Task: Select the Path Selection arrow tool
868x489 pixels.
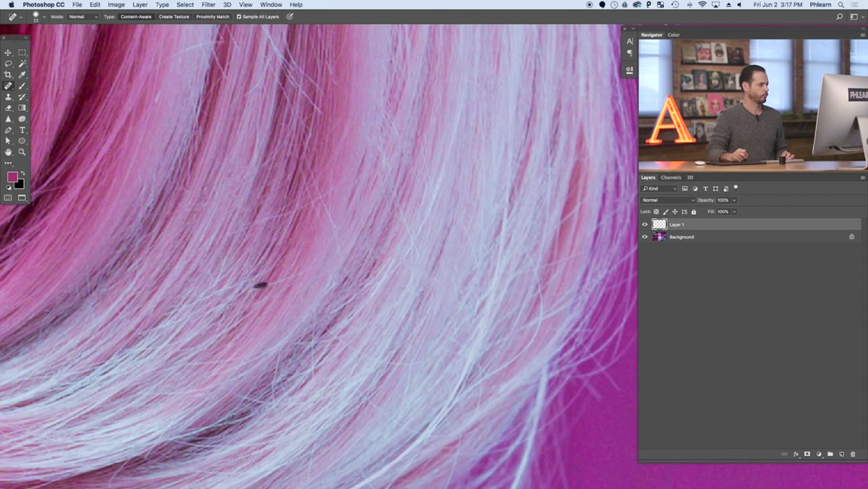Action: pyautogui.click(x=9, y=141)
